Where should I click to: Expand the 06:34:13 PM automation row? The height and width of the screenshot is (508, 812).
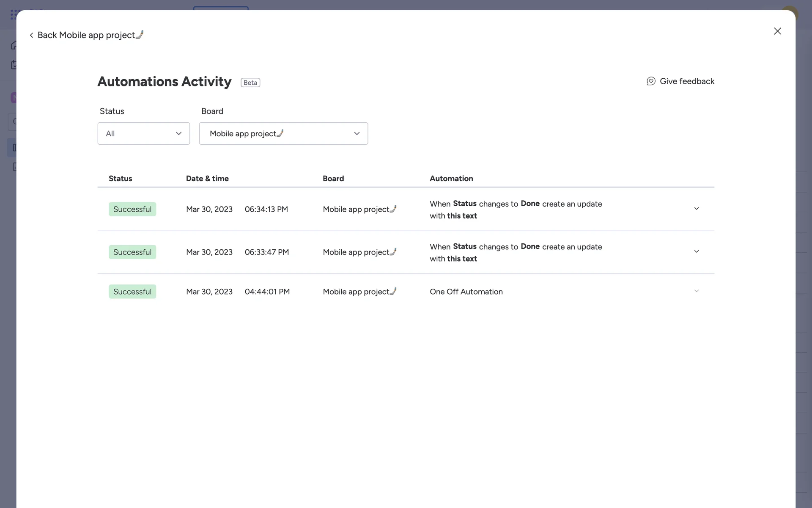tap(696, 209)
